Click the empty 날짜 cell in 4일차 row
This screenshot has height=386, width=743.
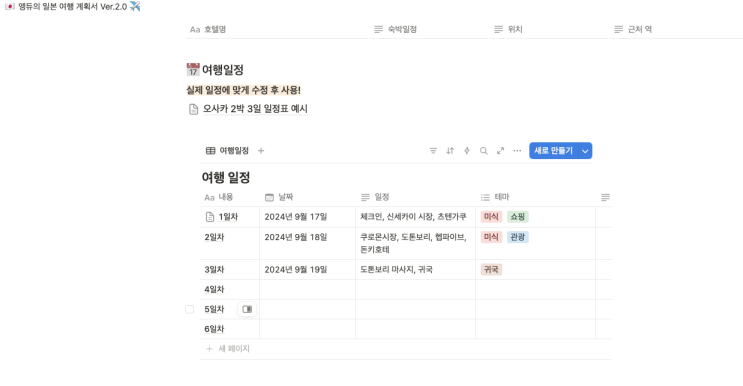pos(308,289)
